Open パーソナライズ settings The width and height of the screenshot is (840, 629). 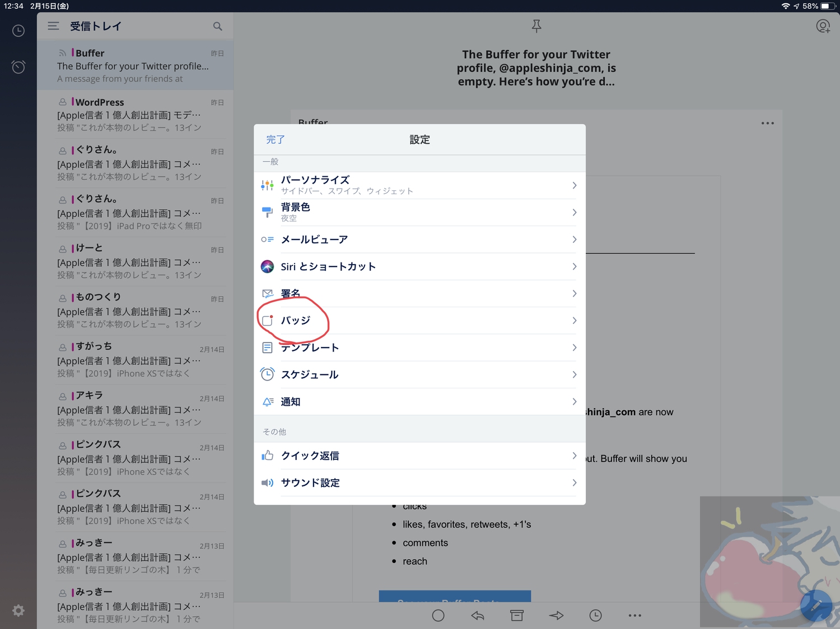tap(419, 185)
